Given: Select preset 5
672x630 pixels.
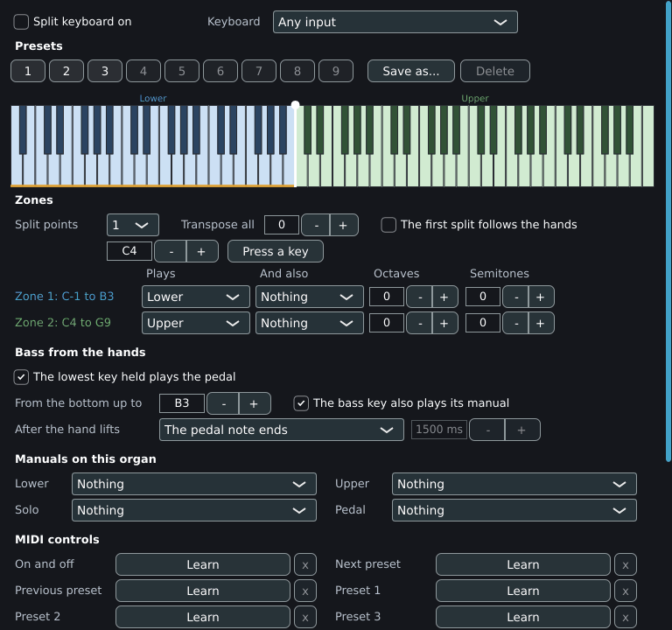Looking at the screenshot, I should (182, 71).
